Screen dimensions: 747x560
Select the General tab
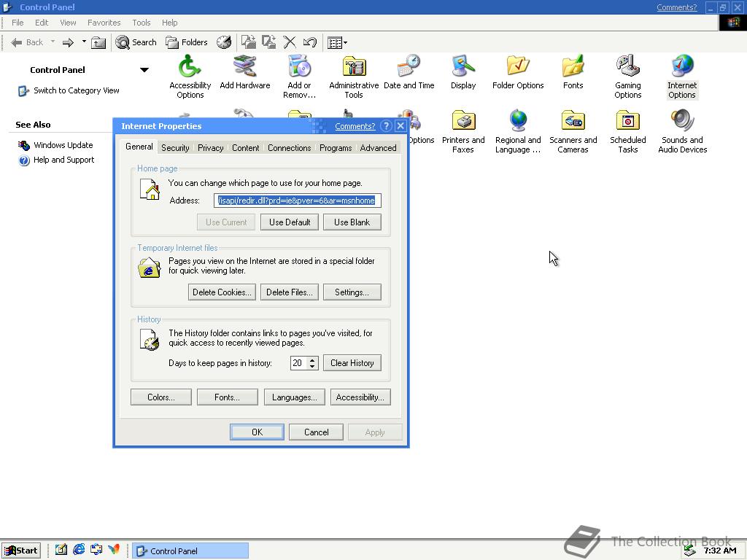[x=139, y=147]
